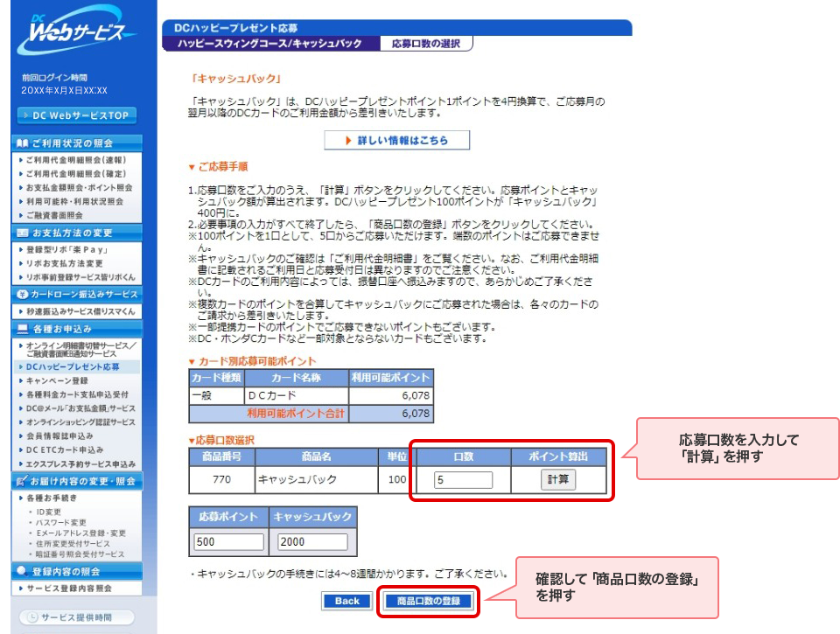Screen dimensions: 840x634
Task: Expand the 各種お手続き sidebar item
Action: [x=52, y=498]
